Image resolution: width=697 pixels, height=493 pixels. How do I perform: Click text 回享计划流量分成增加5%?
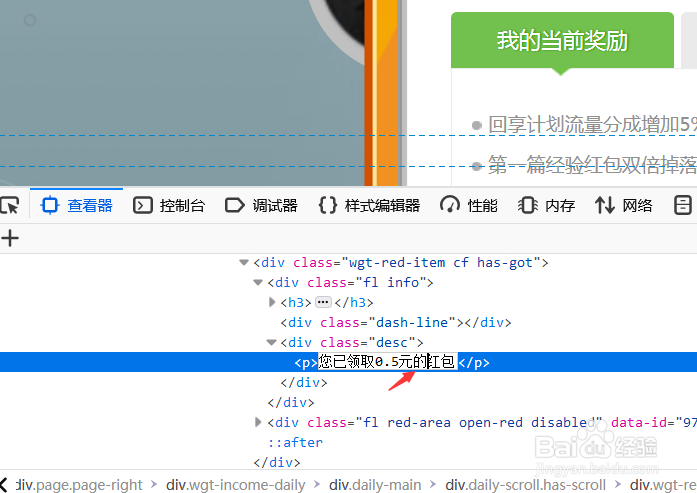(x=592, y=124)
